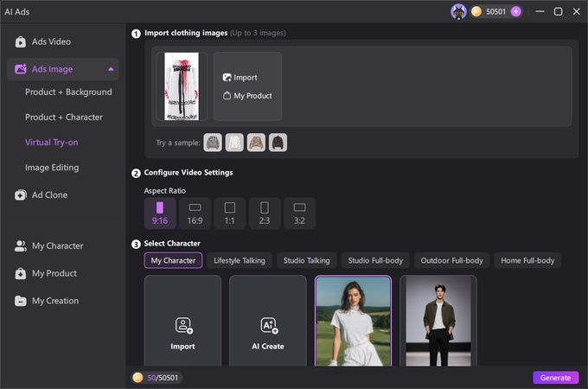Try the gray jacket sample
This screenshot has width=588, height=389.
pyautogui.click(x=213, y=143)
